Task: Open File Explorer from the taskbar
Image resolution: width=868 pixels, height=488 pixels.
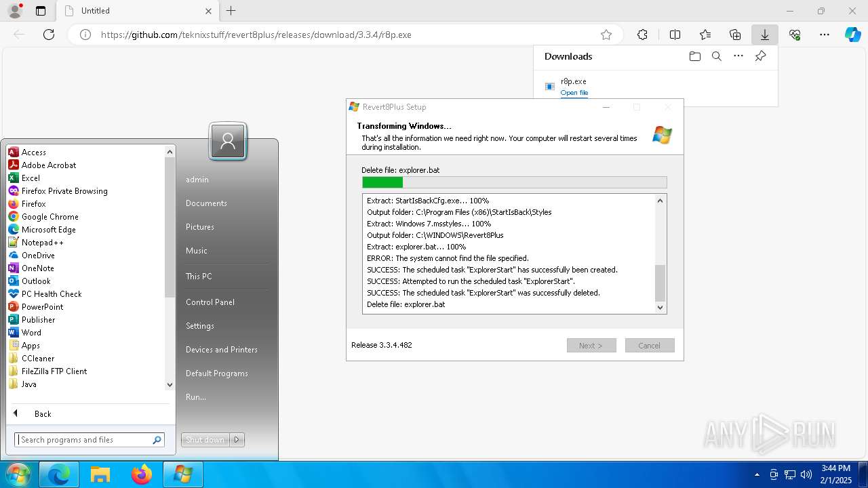Action: pyautogui.click(x=100, y=475)
